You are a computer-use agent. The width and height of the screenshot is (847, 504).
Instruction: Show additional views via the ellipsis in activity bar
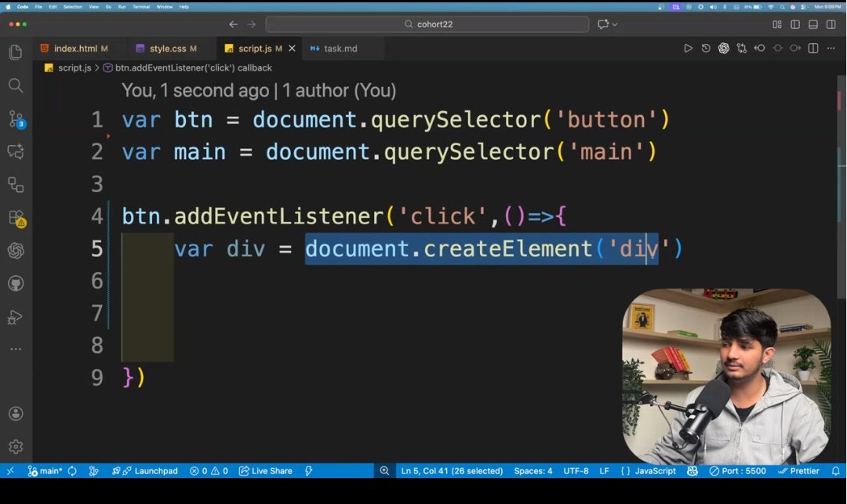(16, 349)
